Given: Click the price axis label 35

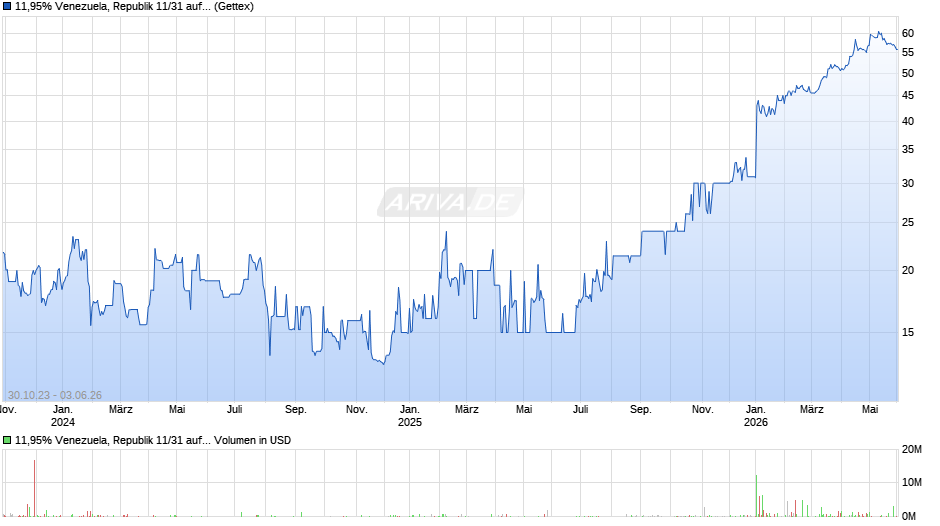Looking at the screenshot, I should tap(908, 149).
